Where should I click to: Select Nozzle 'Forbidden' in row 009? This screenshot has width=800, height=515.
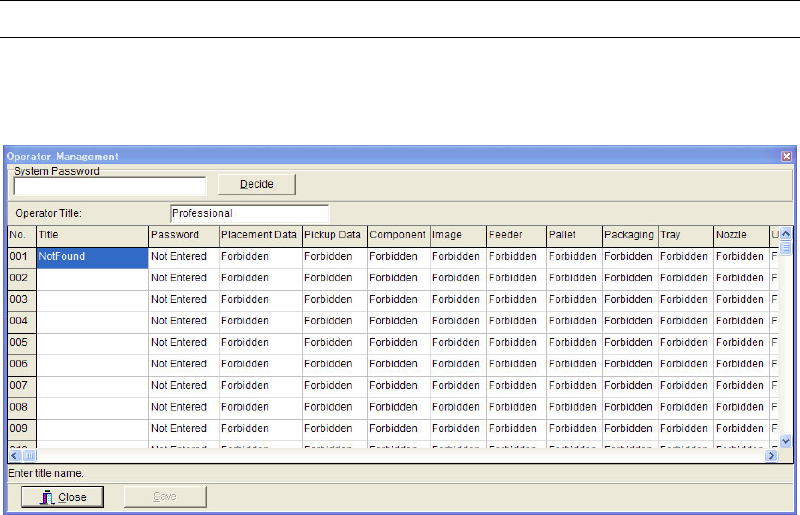[x=741, y=429]
